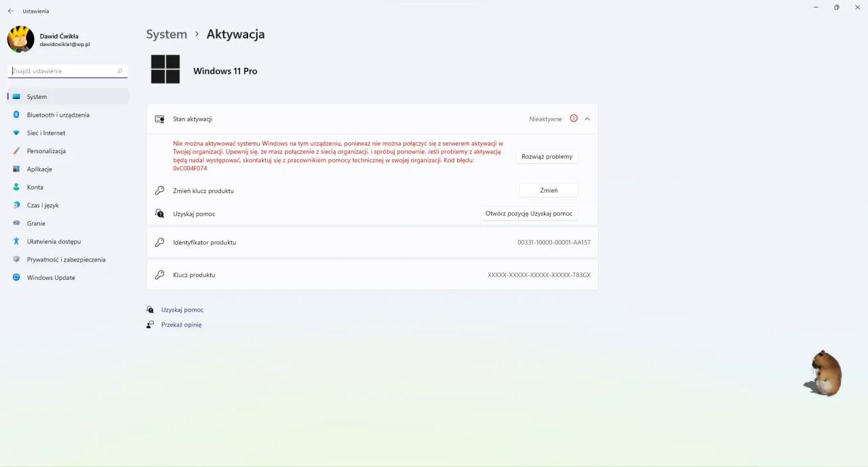Go to Windows Update settings
Image resolution: width=868 pixels, height=467 pixels.
point(68,277)
